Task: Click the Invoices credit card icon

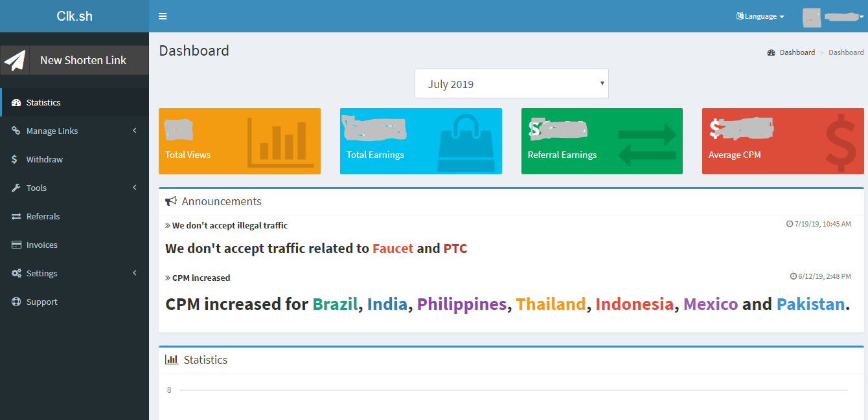Action: pos(16,245)
